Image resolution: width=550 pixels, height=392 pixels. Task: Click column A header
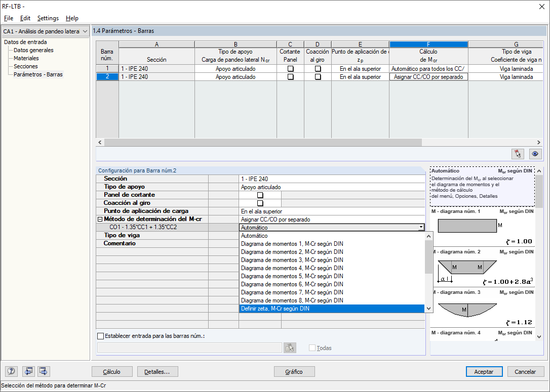pyautogui.click(x=156, y=44)
